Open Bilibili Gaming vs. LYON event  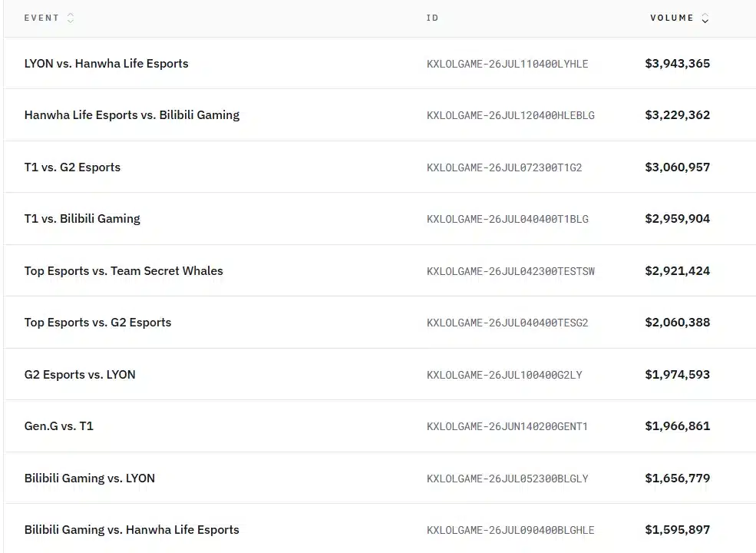pos(89,478)
